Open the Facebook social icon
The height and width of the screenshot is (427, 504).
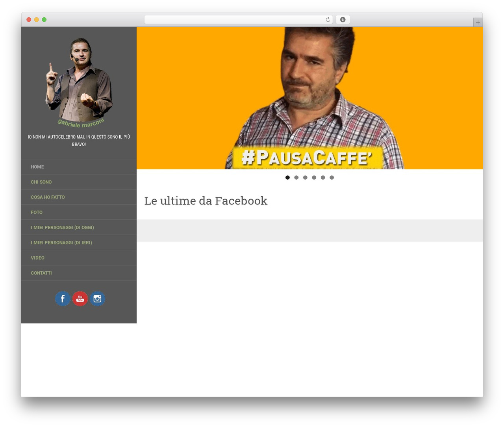(63, 299)
